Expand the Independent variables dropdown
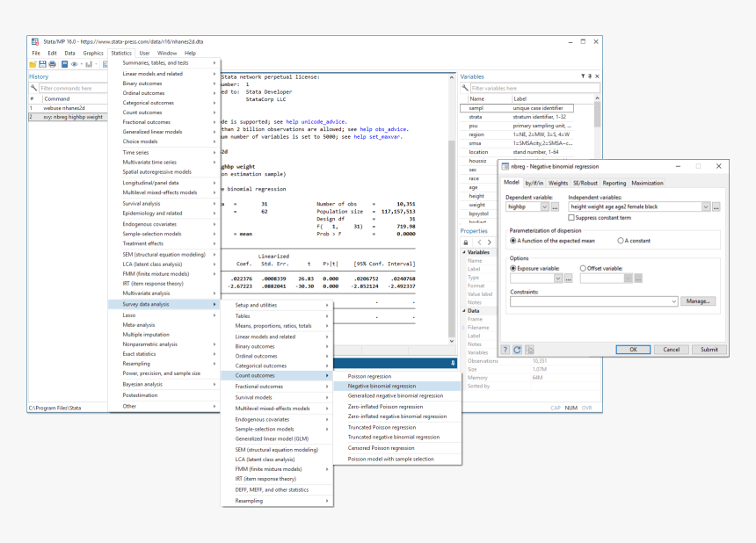Screen dimensions: 756x543 point(705,206)
